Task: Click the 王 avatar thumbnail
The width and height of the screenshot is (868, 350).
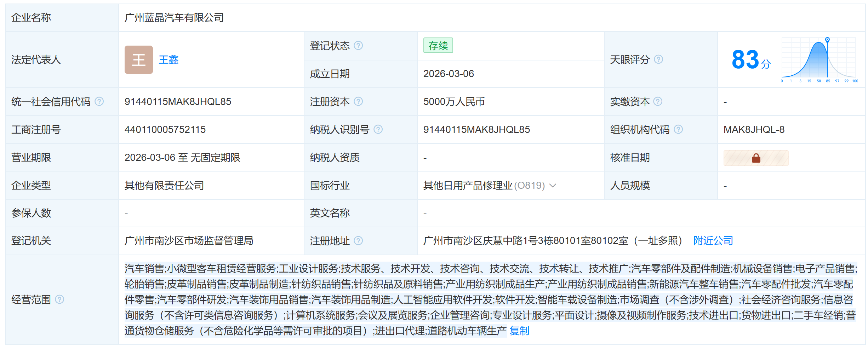Action: click(x=139, y=60)
